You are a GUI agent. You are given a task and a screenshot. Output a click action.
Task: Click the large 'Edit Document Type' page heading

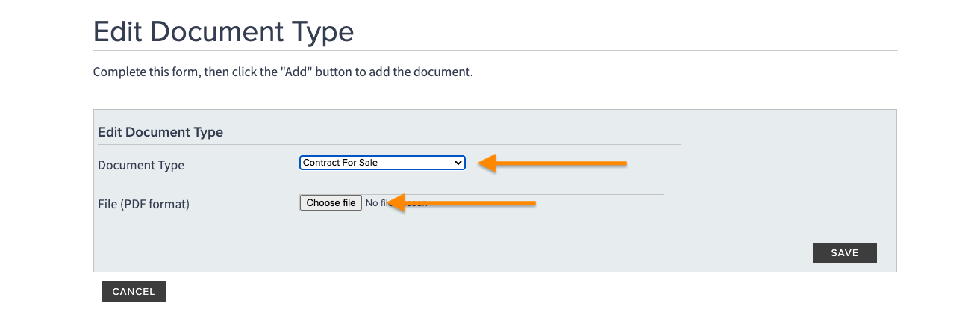[x=223, y=31]
